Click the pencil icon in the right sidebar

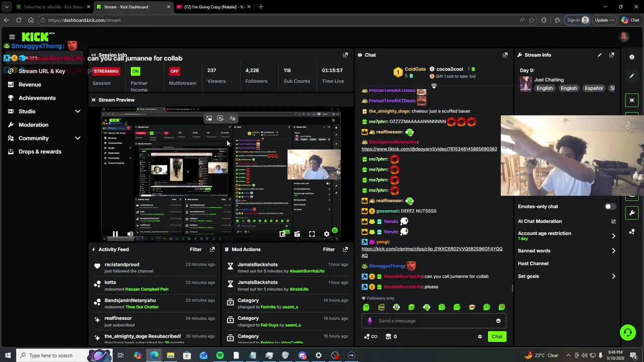coord(632,76)
